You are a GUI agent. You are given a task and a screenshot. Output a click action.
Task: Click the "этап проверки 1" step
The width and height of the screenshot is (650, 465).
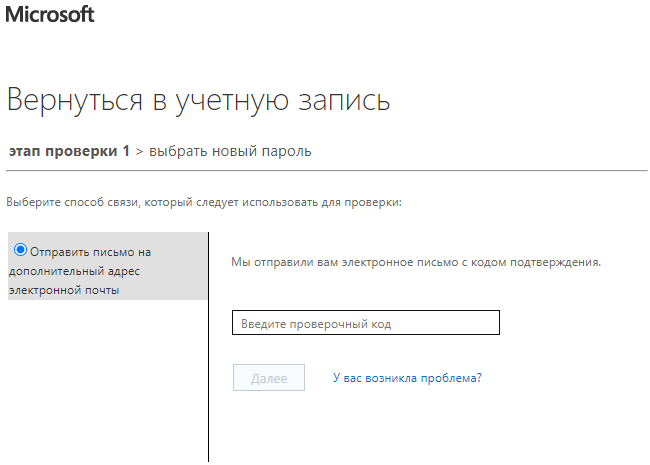pyautogui.click(x=69, y=151)
